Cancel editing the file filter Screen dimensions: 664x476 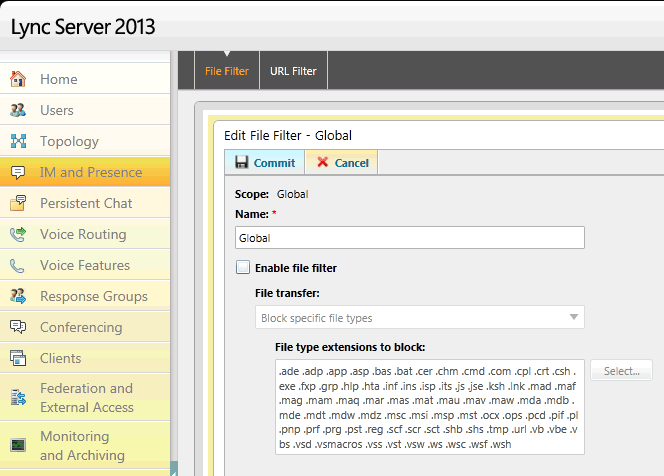pyautogui.click(x=342, y=162)
